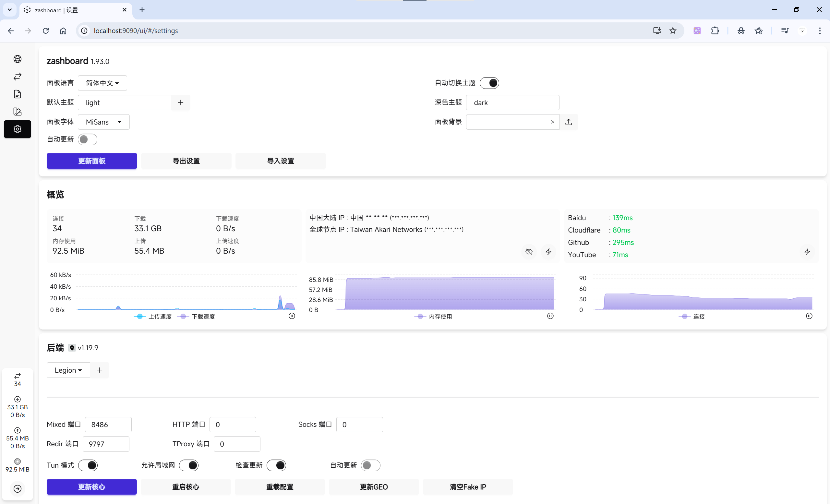Upload a panel background image
The width and height of the screenshot is (830, 504).
(x=569, y=122)
